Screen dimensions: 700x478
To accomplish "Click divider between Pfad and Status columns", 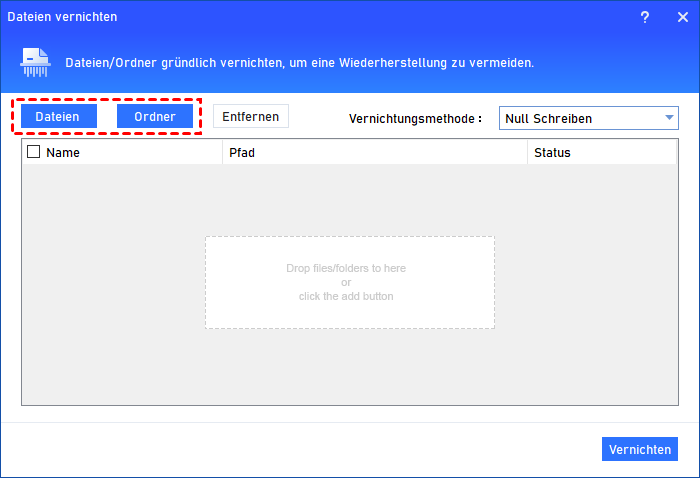I will 527,153.
